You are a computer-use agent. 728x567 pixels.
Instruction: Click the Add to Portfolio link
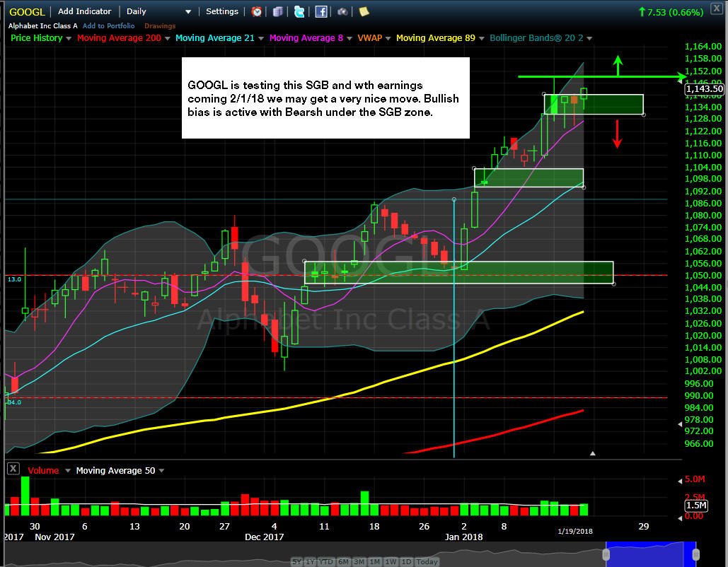[x=109, y=26]
